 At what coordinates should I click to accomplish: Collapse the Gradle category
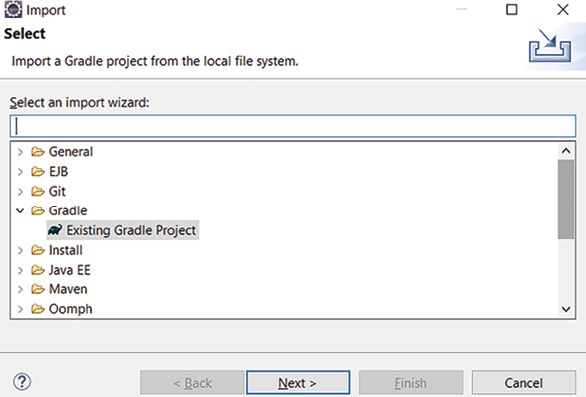tap(20, 210)
